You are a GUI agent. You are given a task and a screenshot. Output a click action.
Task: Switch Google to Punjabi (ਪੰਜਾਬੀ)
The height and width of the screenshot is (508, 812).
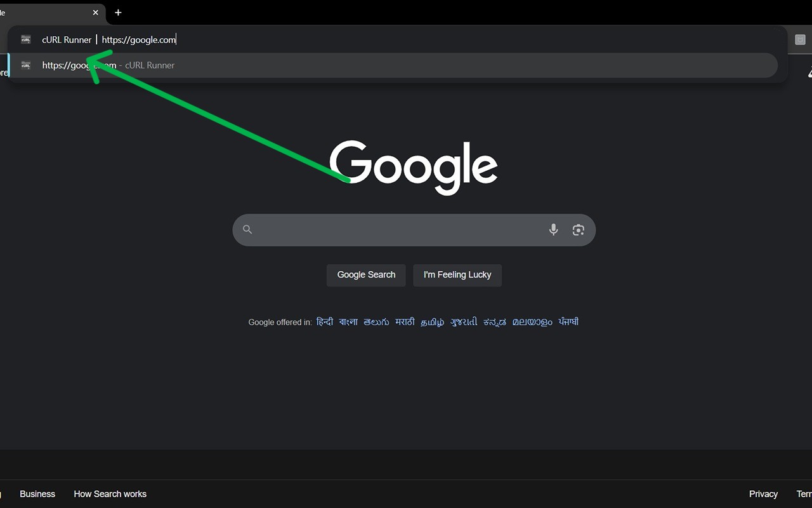click(568, 322)
